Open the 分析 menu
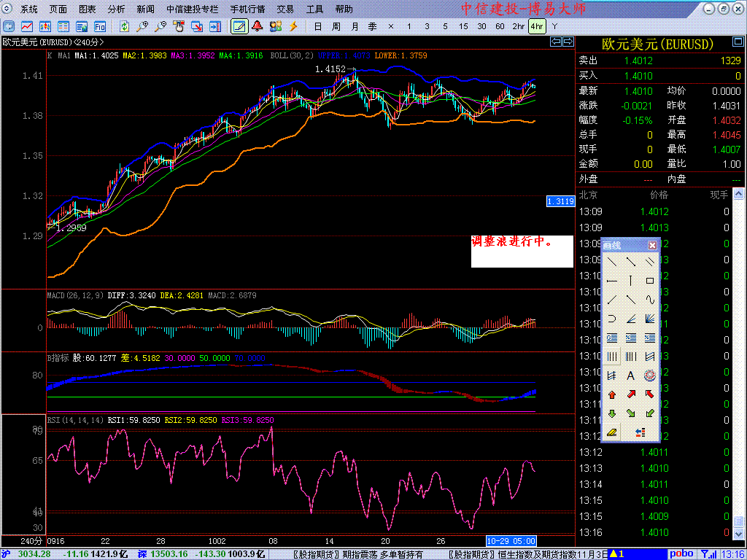This screenshot has width=747, height=560. click(116, 9)
